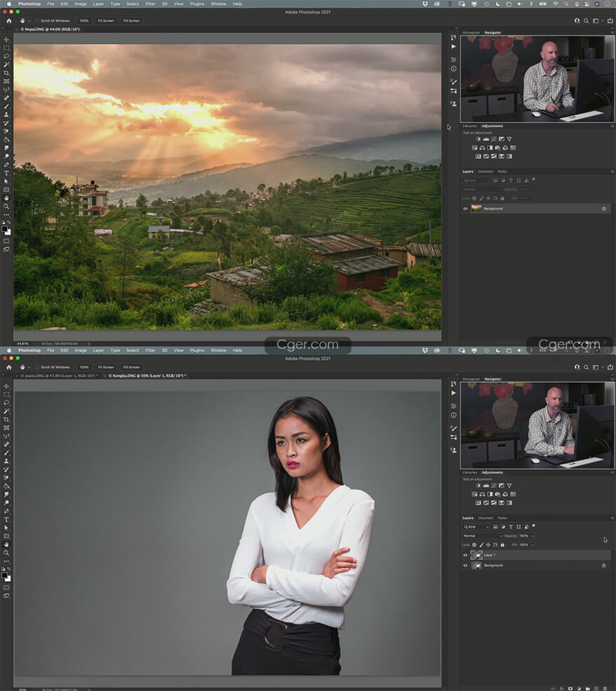616x691 pixels.
Task: Open the Filter menu in the bottom window
Action: [150, 350]
